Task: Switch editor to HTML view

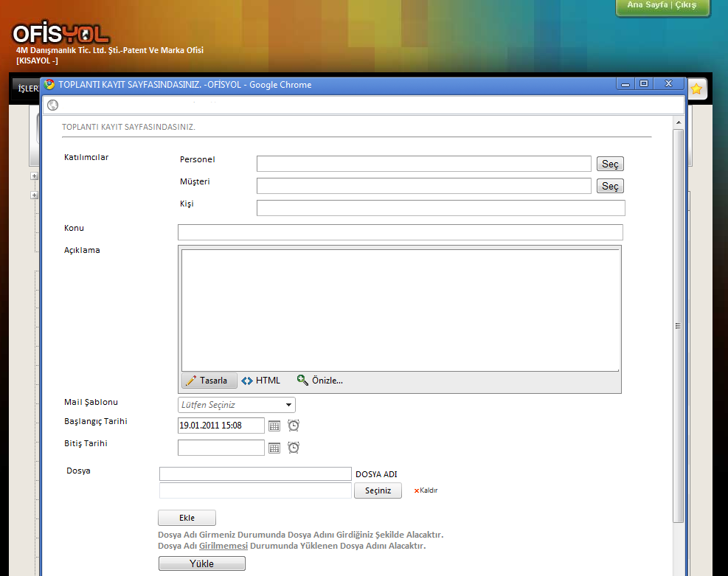Action: tap(261, 381)
